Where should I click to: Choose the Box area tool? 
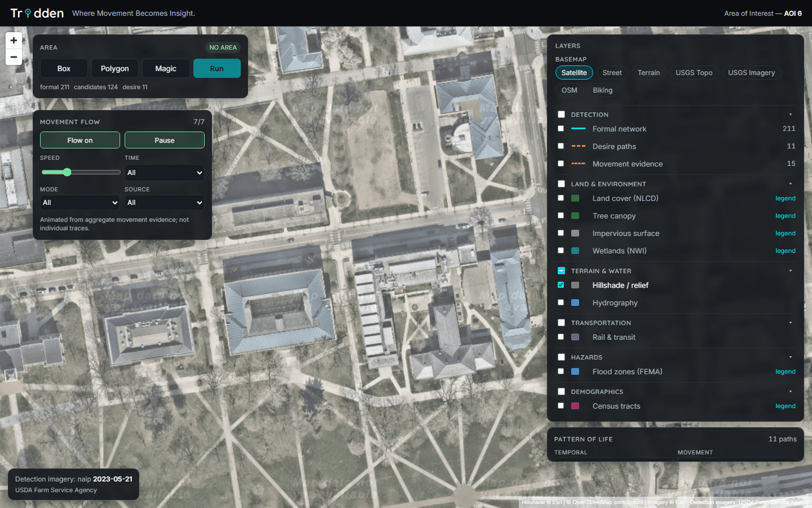64,68
